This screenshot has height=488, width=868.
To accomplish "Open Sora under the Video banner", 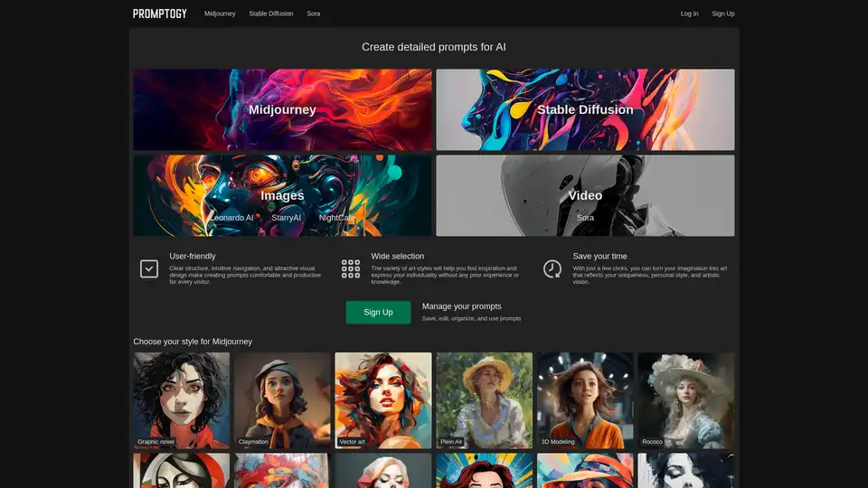I will (585, 218).
